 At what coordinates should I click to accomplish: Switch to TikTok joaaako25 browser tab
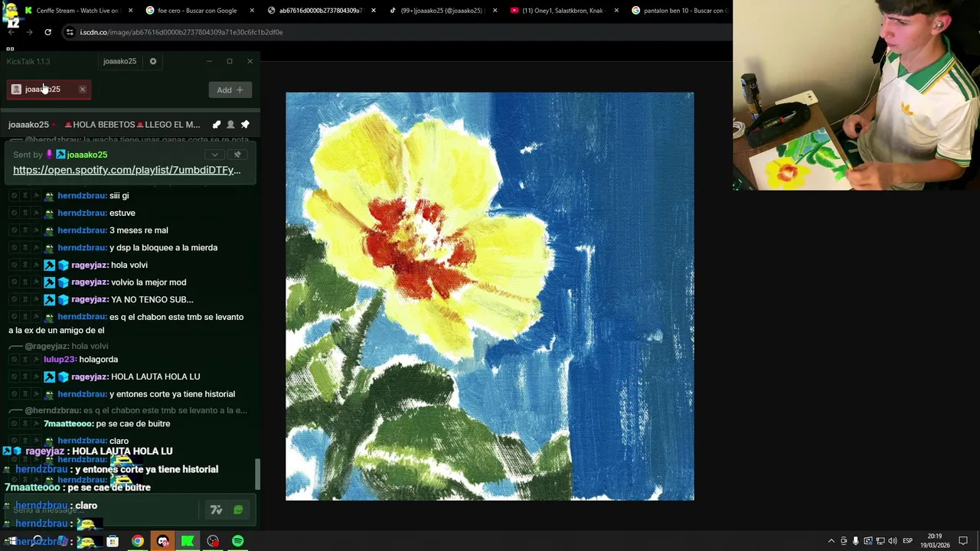[x=441, y=11]
